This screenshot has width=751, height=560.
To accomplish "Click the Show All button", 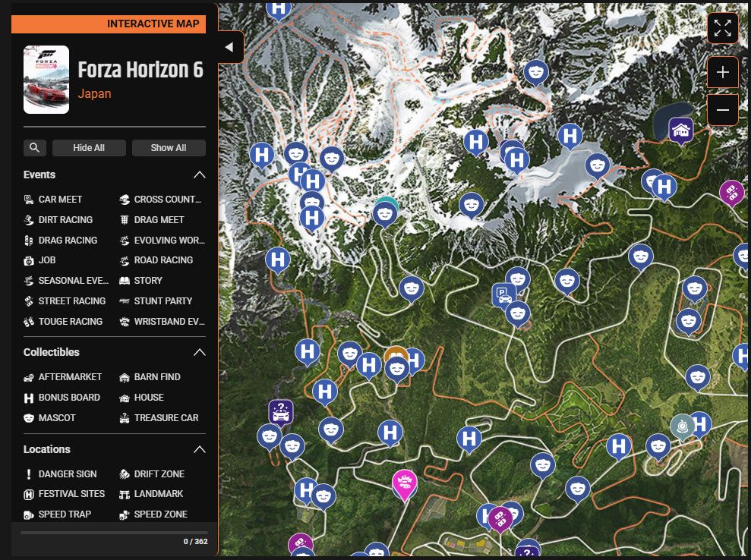I will point(169,148).
